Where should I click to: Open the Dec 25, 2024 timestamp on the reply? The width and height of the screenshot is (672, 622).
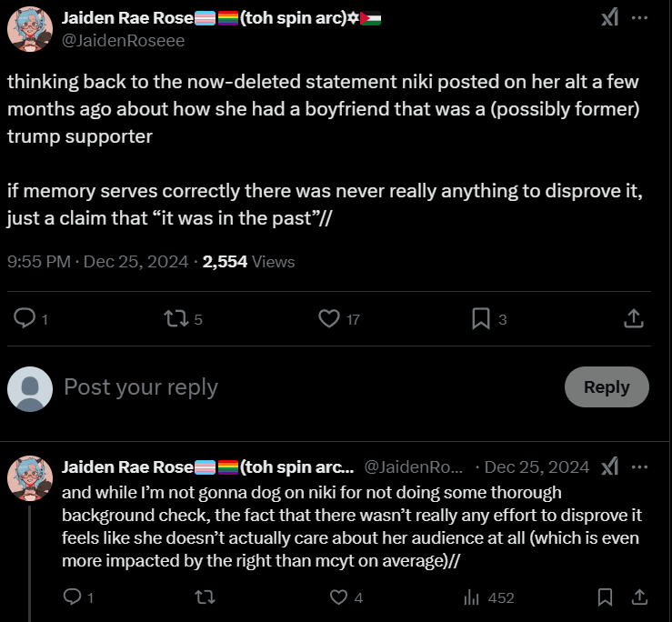537,466
